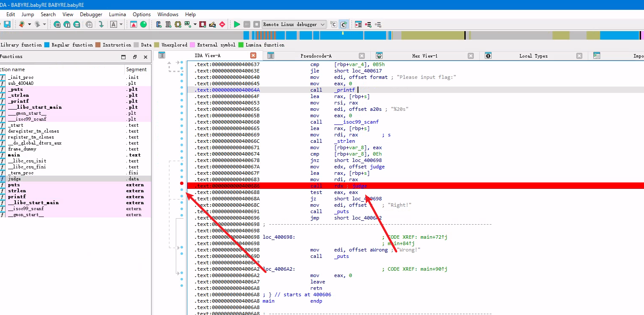Click the olive Unexplored region in navigation band
Image resolution: width=644 pixels, height=315 pixels.
432,35
